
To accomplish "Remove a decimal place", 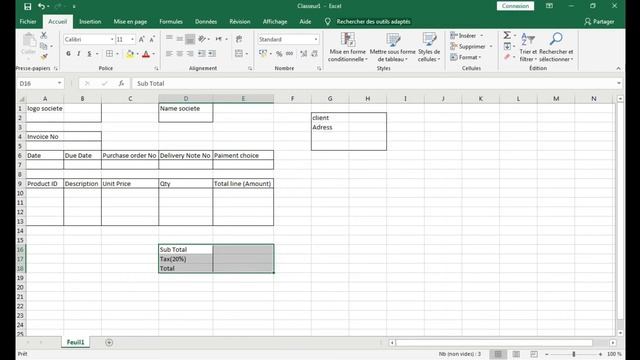I will point(314,53).
